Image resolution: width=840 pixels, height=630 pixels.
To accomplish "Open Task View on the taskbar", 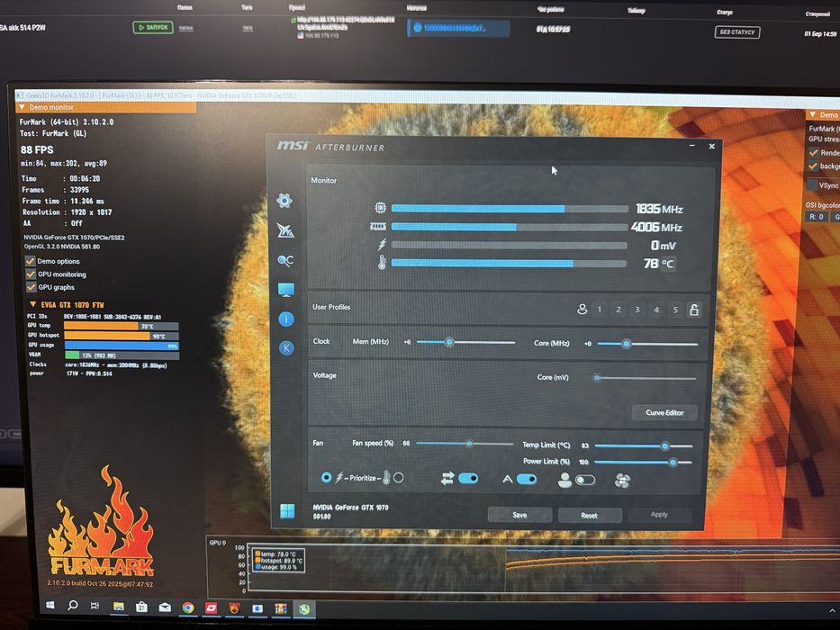I will [95, 606].
